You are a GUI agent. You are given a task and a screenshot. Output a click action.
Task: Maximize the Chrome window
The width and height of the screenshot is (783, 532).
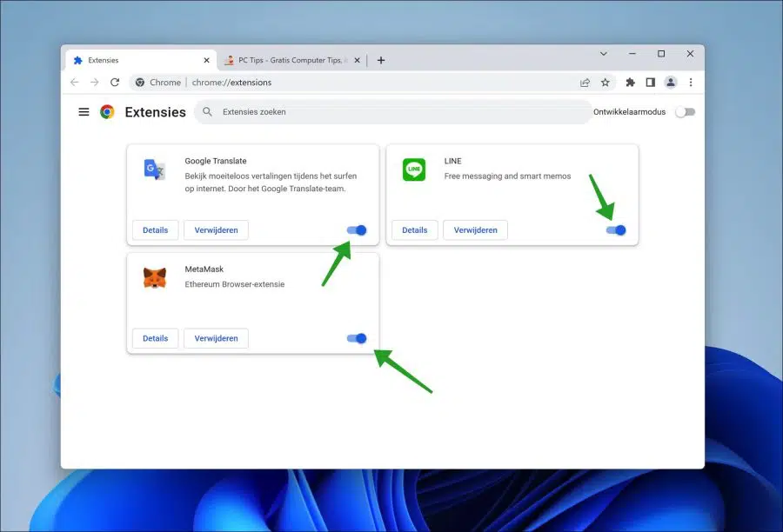[661, 54]
